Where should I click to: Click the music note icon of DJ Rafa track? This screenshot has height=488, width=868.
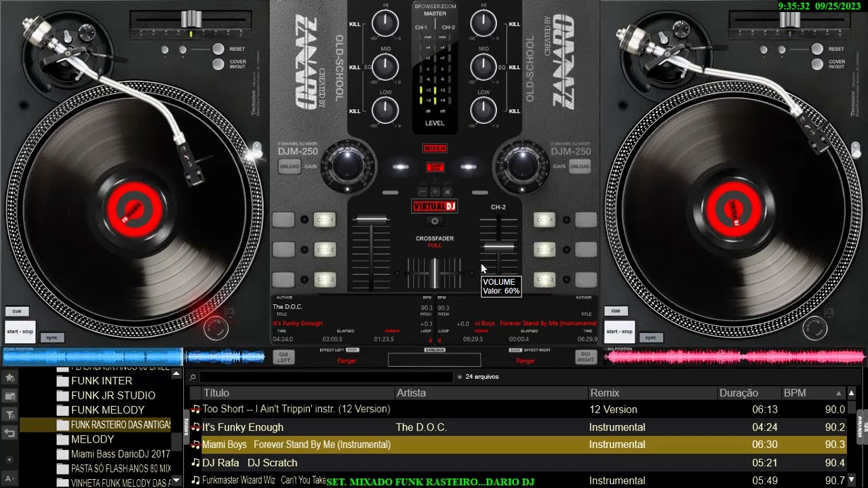pyautogui.click(x=195, y=463)
